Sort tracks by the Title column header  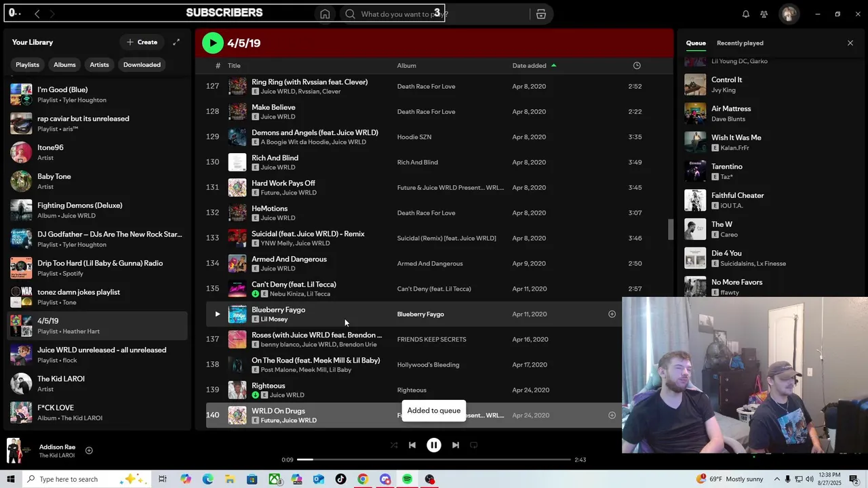(x=234, y=66)
